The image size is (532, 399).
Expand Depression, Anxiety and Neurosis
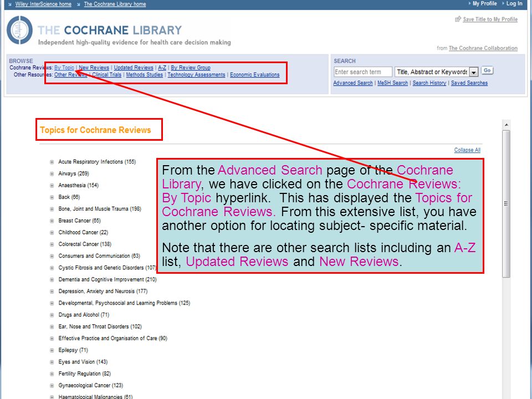pyautogui.click(x=52, y=291)
